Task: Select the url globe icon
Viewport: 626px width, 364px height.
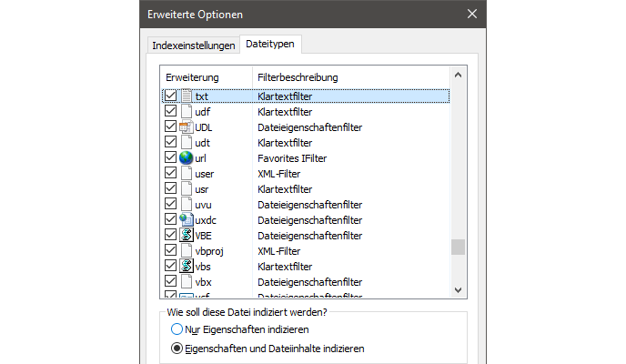Action: click(x=187, y=158)
